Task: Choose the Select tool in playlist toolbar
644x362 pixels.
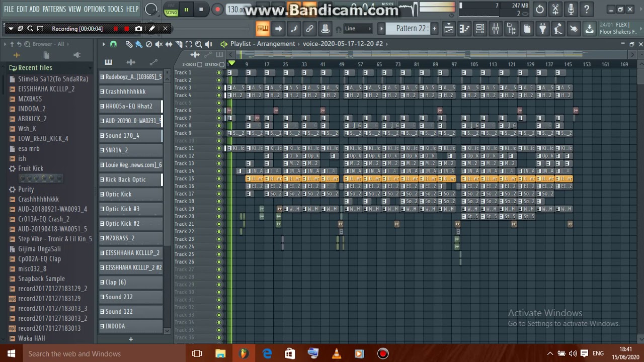Action: (189, 44)
